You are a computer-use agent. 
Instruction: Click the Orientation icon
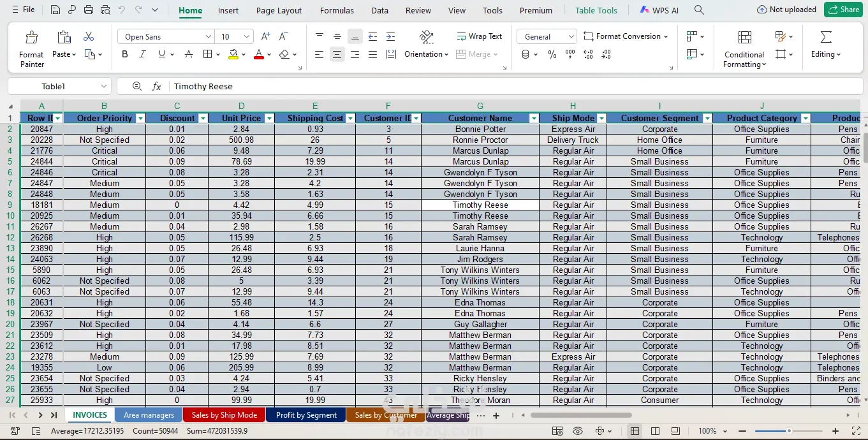point(427,36)
